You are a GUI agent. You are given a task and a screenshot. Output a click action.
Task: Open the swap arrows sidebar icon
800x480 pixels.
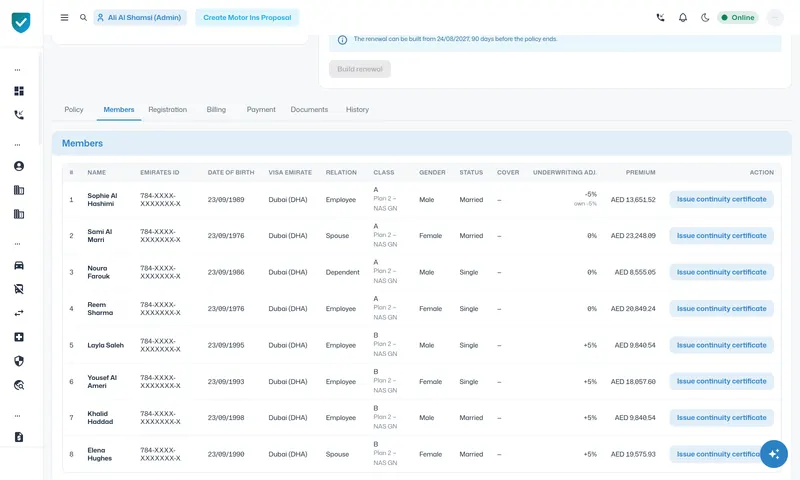coord(19,313)
